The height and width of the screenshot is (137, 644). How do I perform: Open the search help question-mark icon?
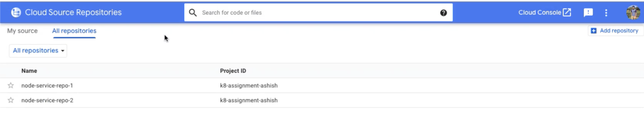[x=443, y=13]
